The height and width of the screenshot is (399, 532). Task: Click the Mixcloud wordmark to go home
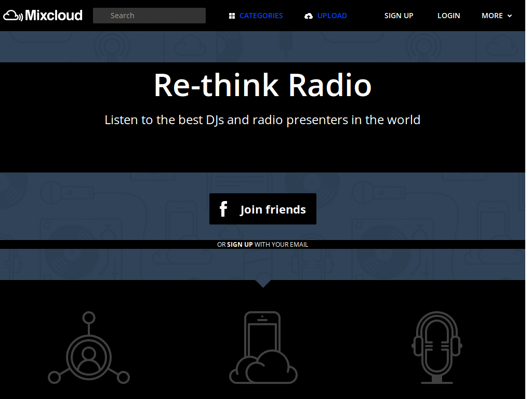click(x=54, y=15)
